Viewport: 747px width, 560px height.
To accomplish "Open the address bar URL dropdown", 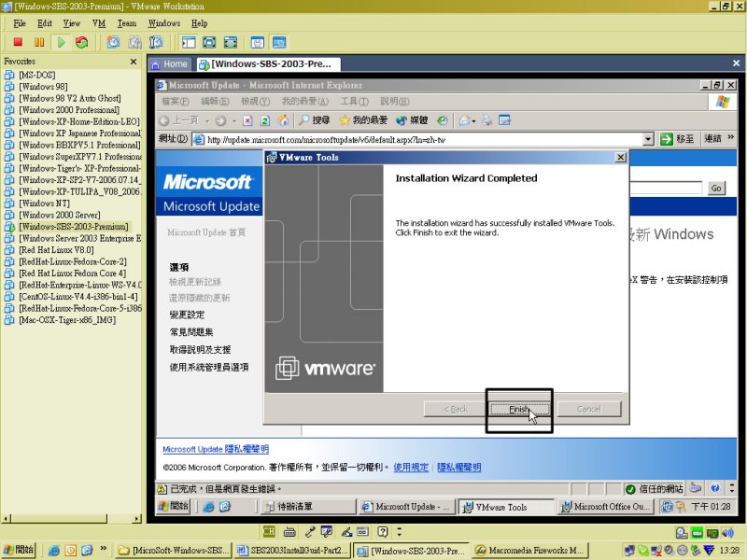I will coord(648,139).
